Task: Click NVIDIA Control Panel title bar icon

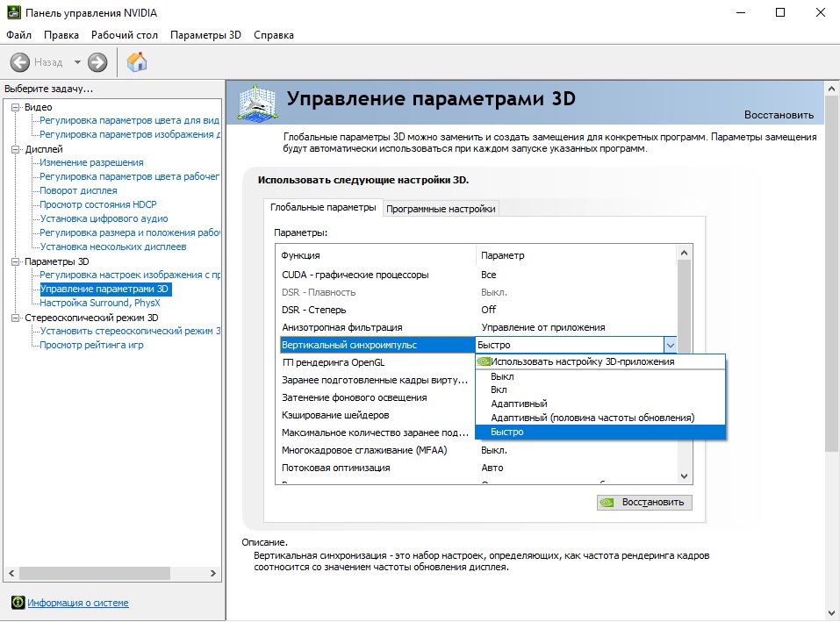Action: [14, 12]
